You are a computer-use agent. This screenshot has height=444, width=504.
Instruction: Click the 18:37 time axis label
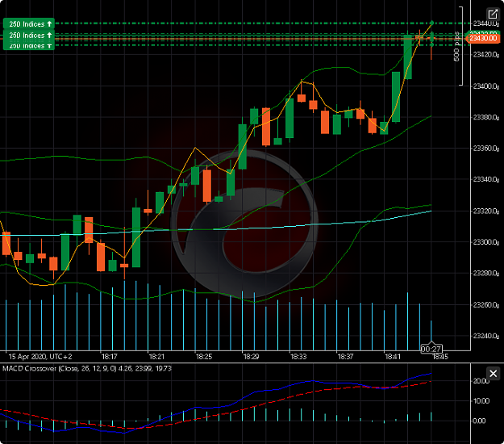(x=345, y=357)
